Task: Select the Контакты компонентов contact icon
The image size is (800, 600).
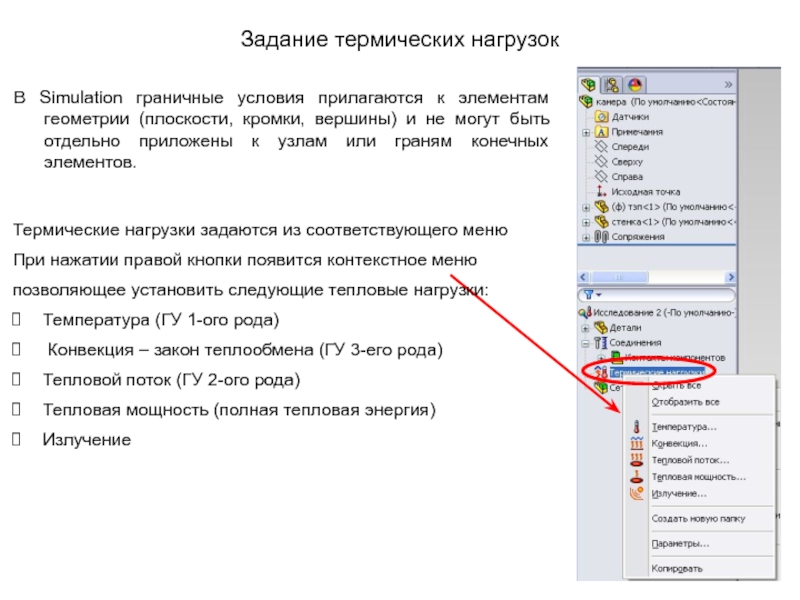Action: click(617, 357)
